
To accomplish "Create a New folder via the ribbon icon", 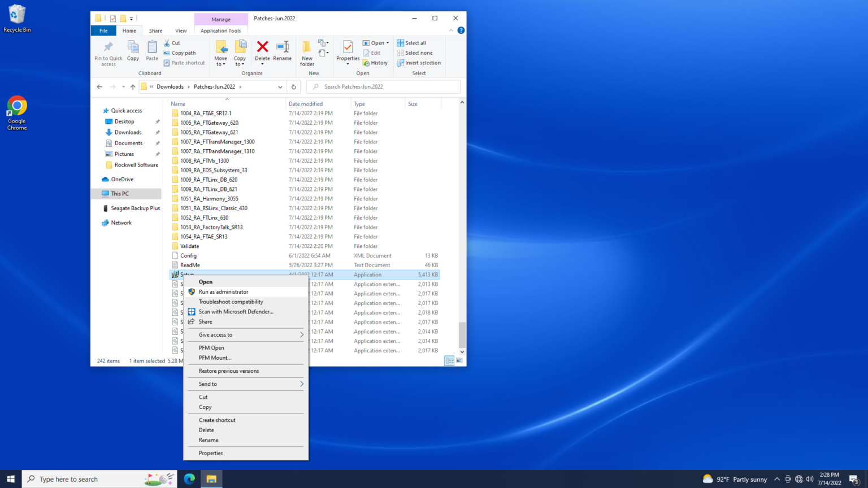I will [x=306, y=53].
